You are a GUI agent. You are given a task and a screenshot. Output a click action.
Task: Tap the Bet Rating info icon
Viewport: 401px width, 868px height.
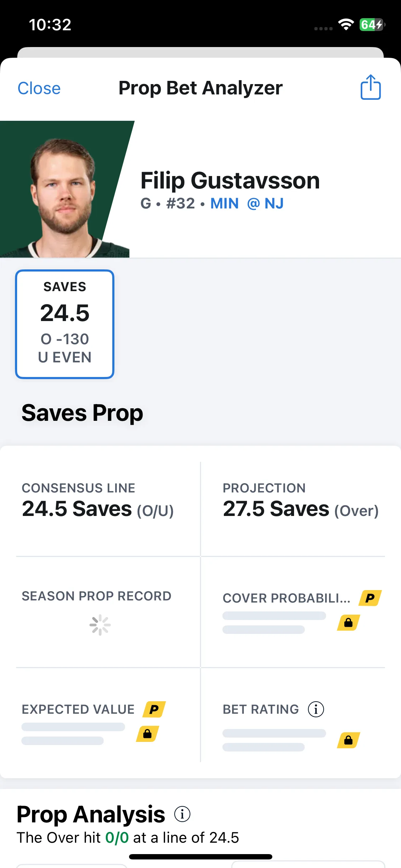pyautogui.click(x=316, y=709)
